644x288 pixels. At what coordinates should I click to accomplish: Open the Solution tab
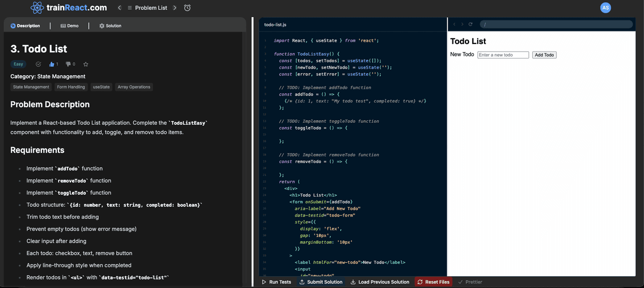(110, 26)
